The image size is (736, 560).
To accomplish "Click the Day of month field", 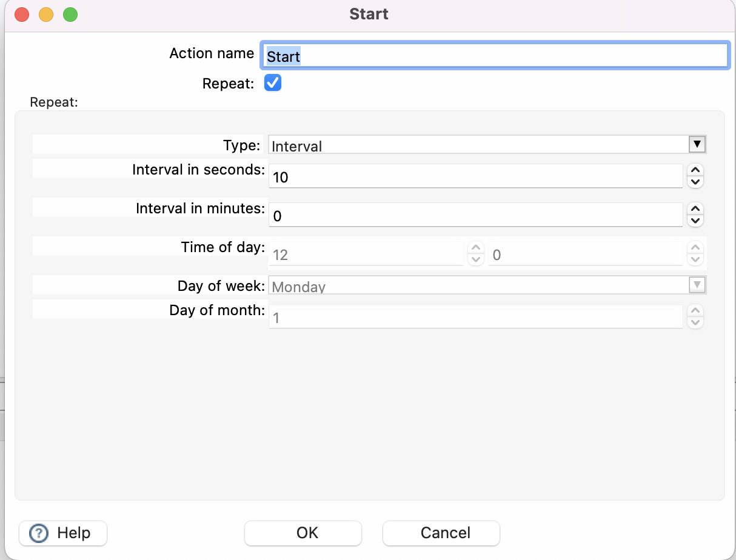I will coord(475,317).
